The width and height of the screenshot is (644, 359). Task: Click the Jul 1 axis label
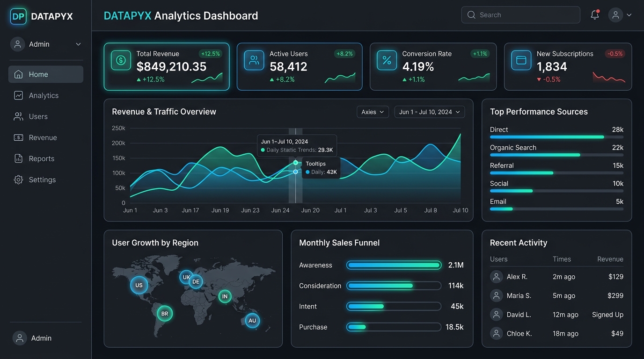click(x=340, y=210)
